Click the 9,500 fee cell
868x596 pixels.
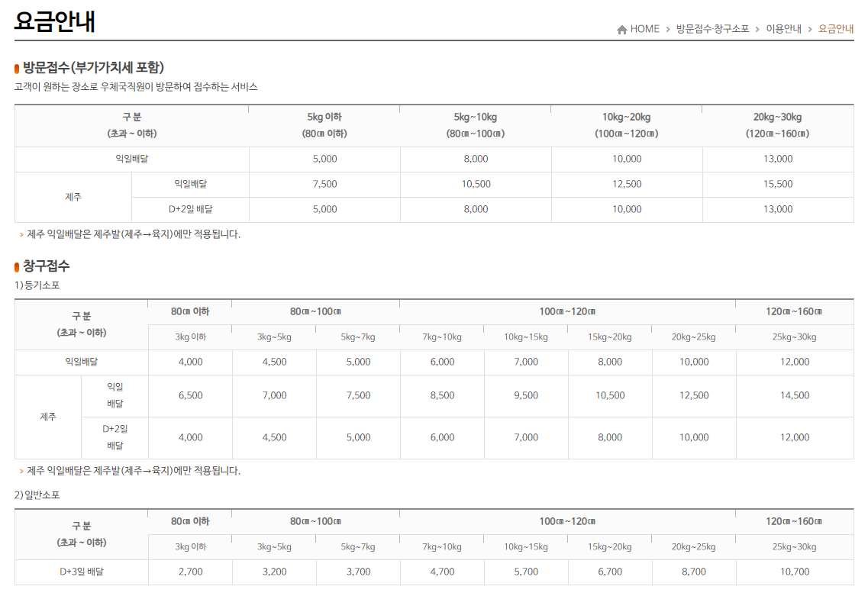pyautogui.click(x=526, y=395)
